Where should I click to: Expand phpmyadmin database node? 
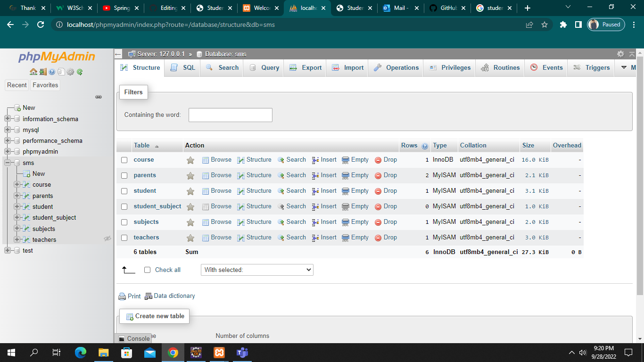pos(8,151)
